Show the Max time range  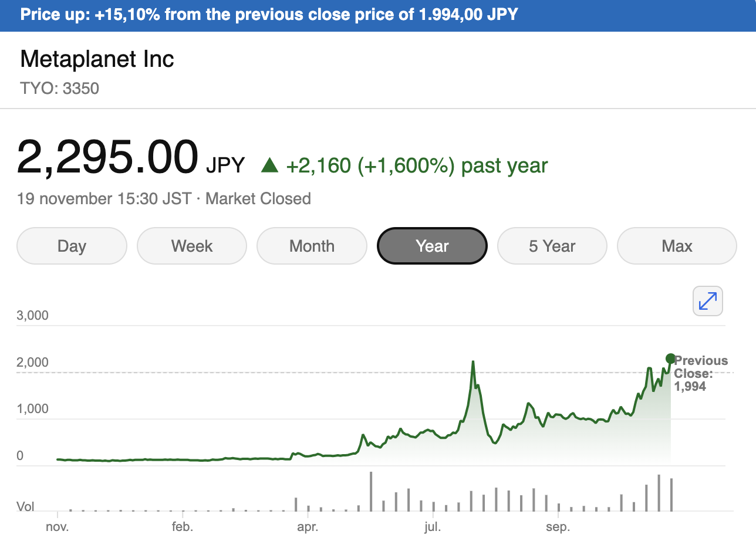click(677, 246)
